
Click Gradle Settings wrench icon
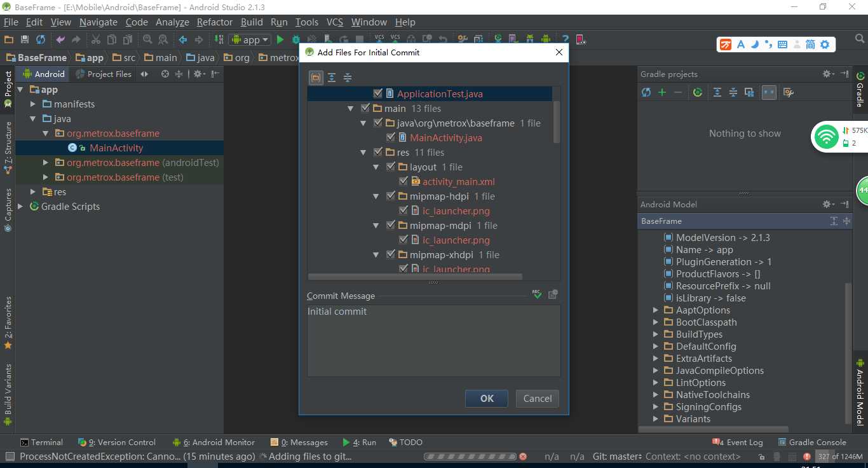coord(789,92)
